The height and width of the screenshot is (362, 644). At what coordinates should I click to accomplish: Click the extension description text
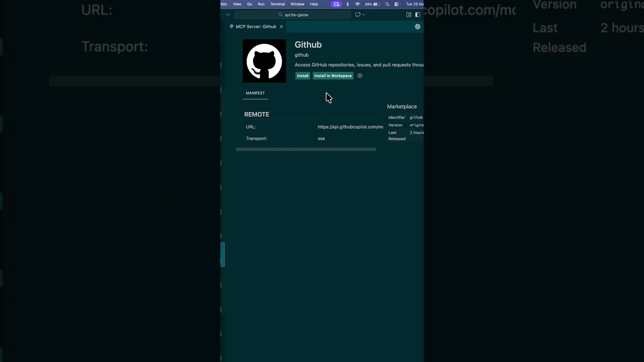click(359, 65)
